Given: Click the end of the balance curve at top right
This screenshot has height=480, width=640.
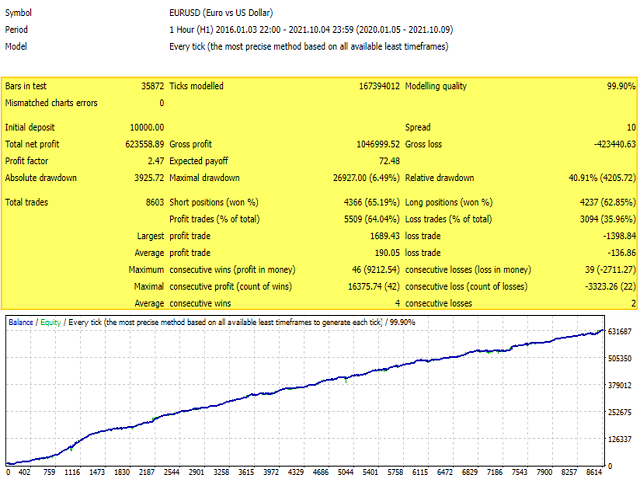Looking at the screenshot, I should (x=601, y=331).
